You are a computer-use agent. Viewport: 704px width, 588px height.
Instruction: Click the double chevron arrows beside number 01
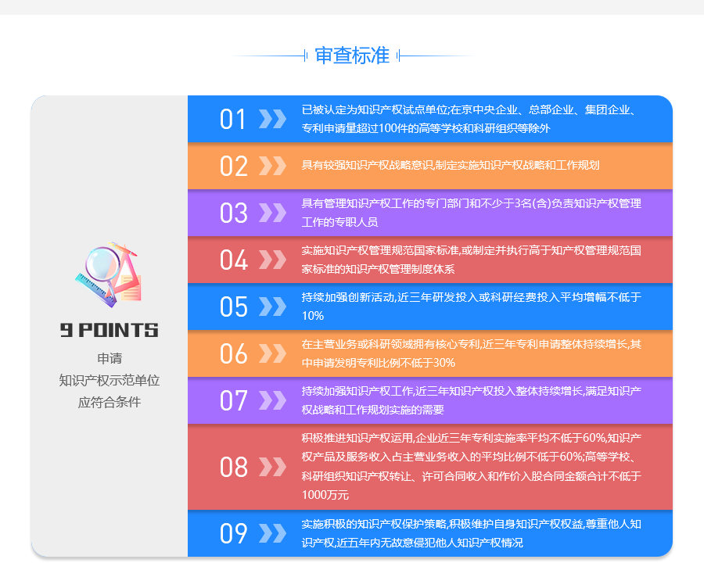pos(272,119)
